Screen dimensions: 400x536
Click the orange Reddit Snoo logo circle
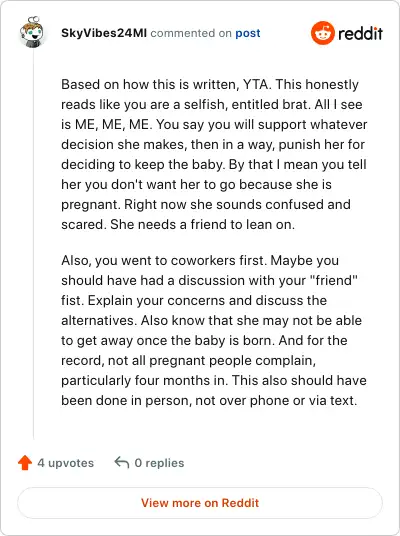322,33
